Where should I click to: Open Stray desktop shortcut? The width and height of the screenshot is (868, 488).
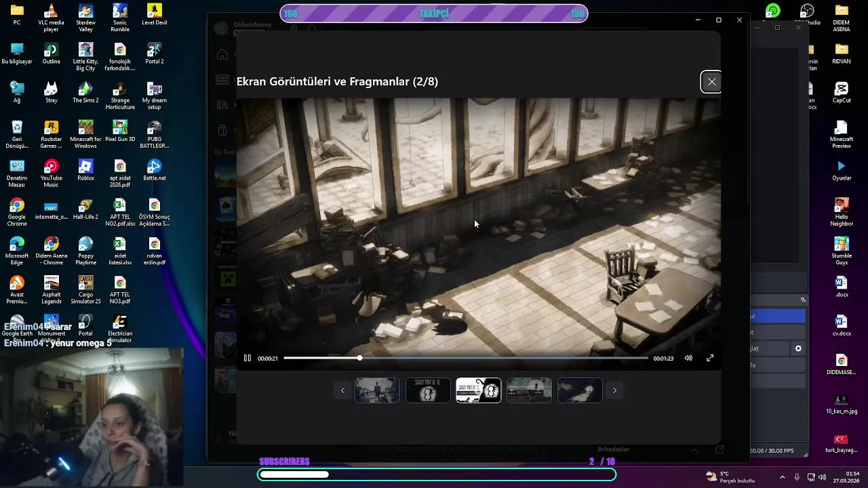[51, 92]
